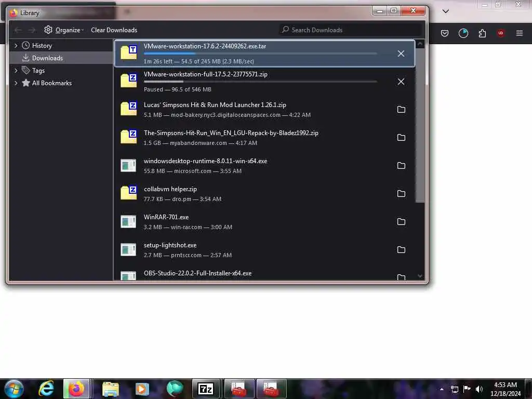This screenshot has height=399, width=532.
Task: Open the Action Center flag icon
Action: pos(467,389)
